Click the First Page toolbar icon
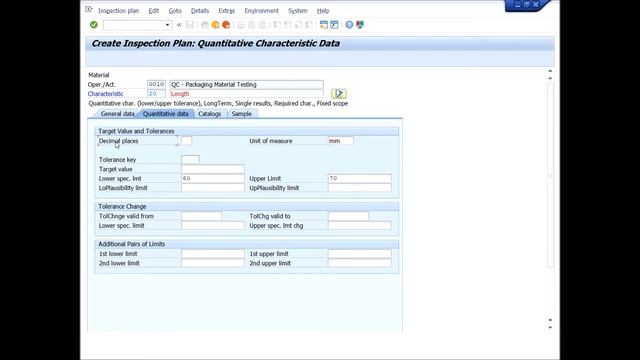640x360 pixels. (x=277, y=25)
